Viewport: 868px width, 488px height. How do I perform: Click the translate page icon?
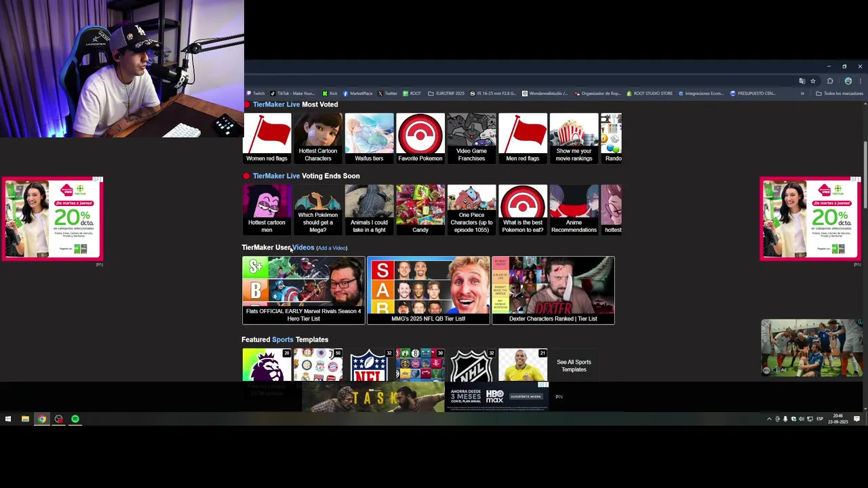(x=802, y=81)
